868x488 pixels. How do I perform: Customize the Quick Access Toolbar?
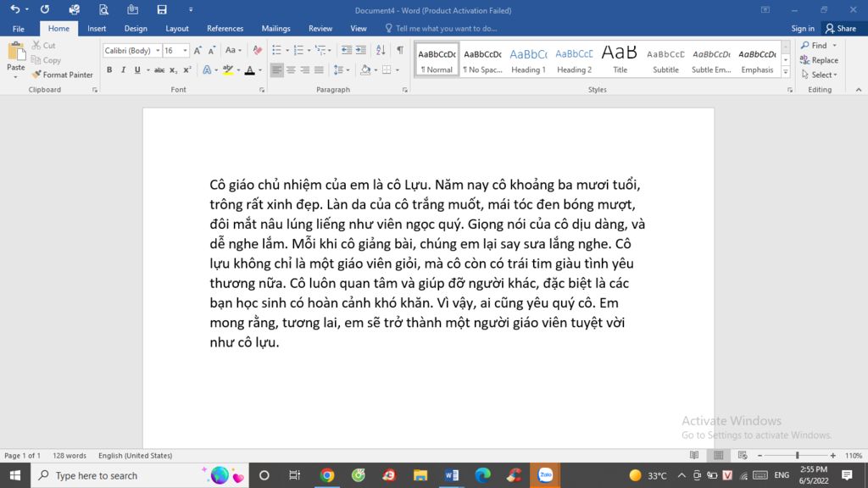click(191, 9)
